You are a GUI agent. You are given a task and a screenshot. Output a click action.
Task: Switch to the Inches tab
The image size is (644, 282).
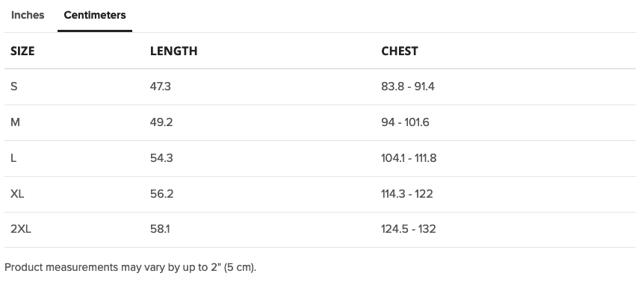click(x=28, y=15)
